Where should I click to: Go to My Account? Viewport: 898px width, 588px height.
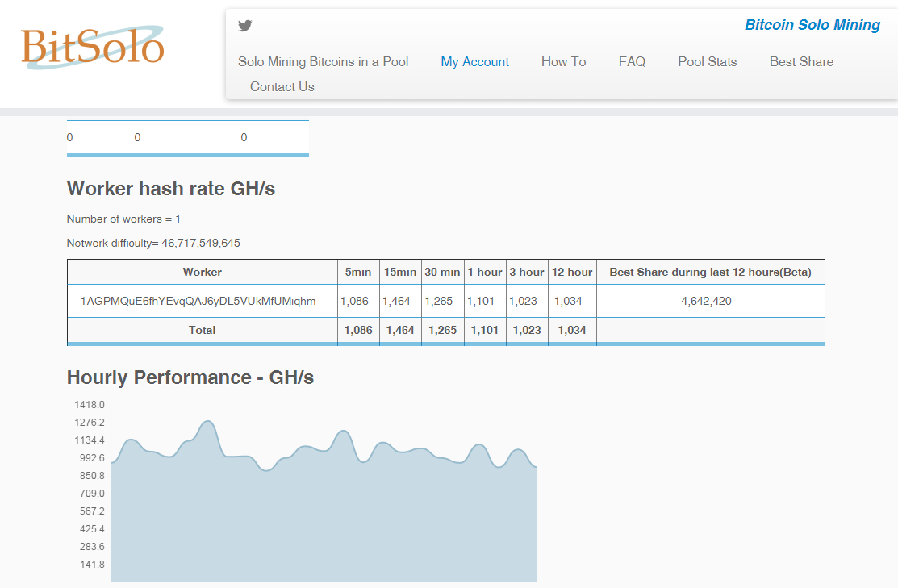pos(474,62)
